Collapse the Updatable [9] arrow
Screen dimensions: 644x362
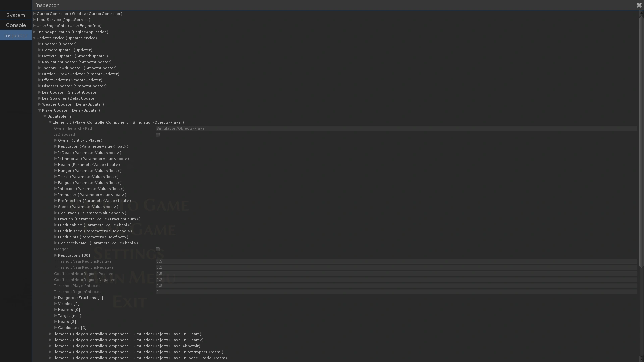[x=45, y=116]
